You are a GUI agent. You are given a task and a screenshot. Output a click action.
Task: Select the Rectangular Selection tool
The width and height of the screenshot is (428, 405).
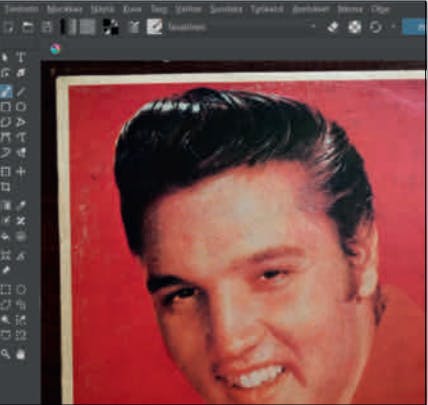pyautogui.click(x=5, y=290)
